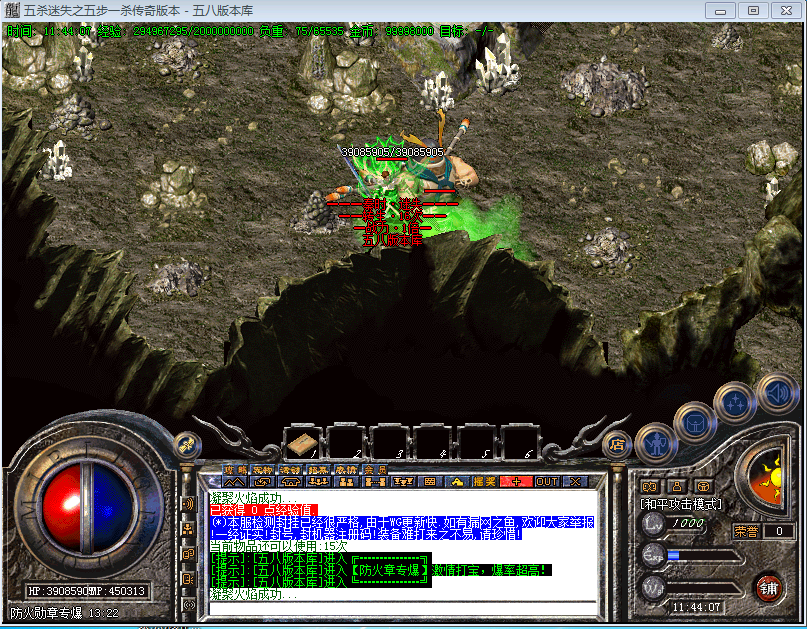Toggle the group hierarchy chat-side button
Image resolution: width=807 pixels, height=629 pixels.
click(x=188, y=529)
